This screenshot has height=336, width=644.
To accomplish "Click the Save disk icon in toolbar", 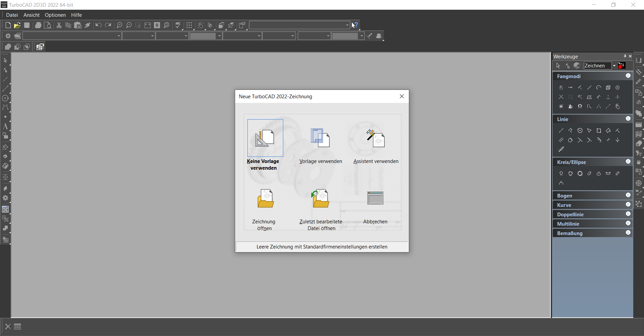I will tap(27, 25).
